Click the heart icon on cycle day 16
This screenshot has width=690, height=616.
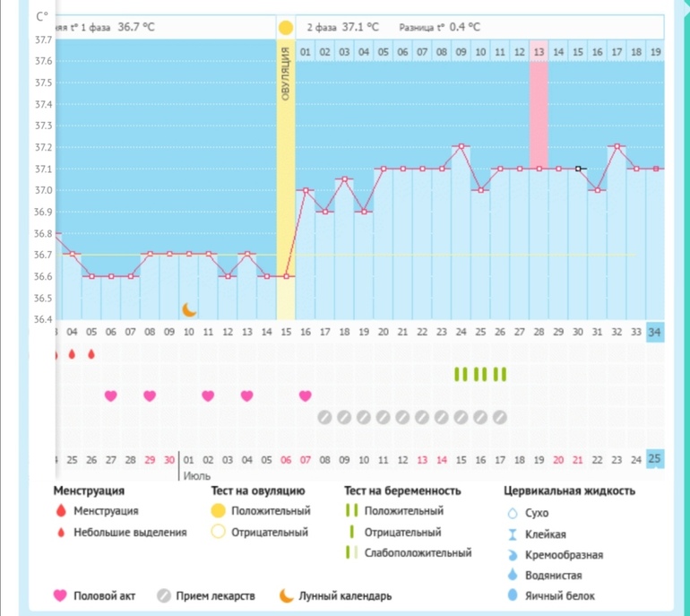click(x=306, y=395)
